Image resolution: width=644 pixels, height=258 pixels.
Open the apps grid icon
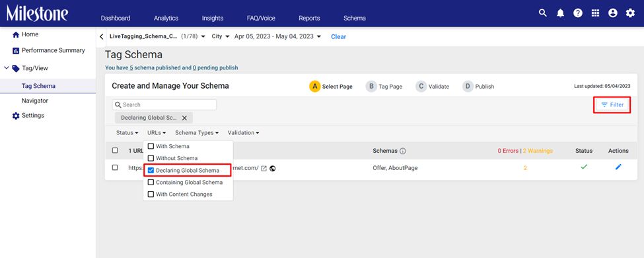tap(595, 13)
